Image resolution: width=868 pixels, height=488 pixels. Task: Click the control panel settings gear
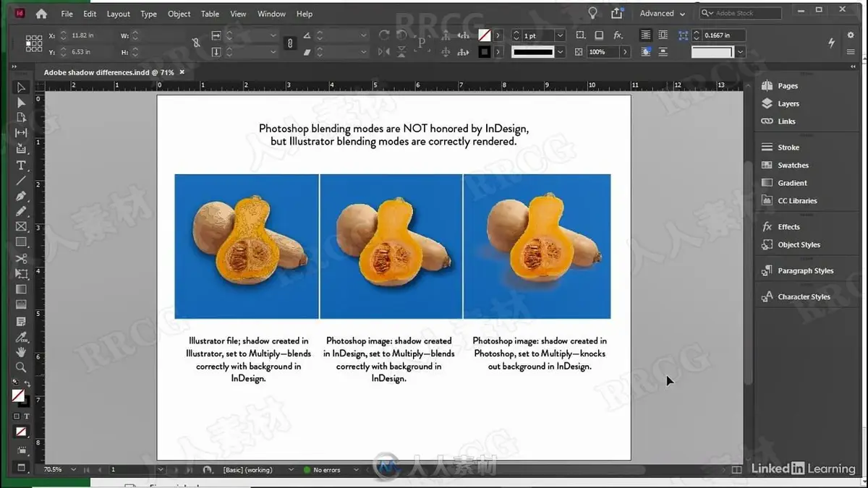(x=851, y=35)
